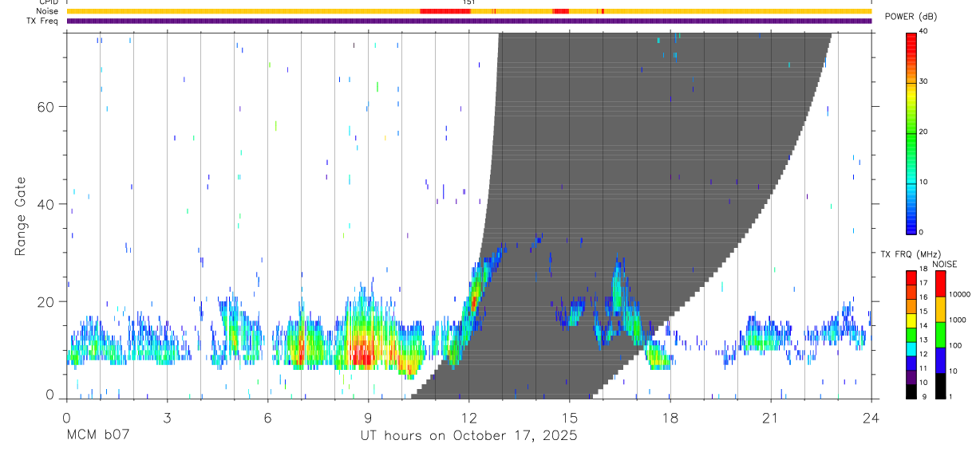
Task: Click the 'MCM b07' radar beam label
Action: [x=97, y=436]
